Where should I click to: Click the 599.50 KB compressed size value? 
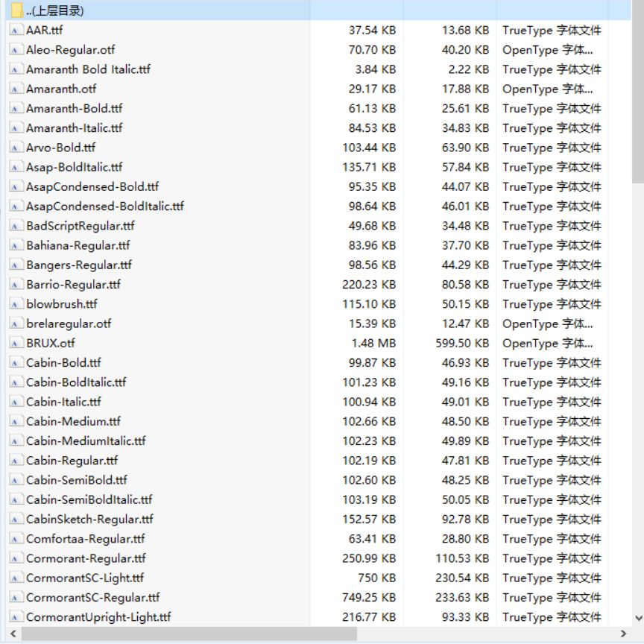(x=462, y=343)
